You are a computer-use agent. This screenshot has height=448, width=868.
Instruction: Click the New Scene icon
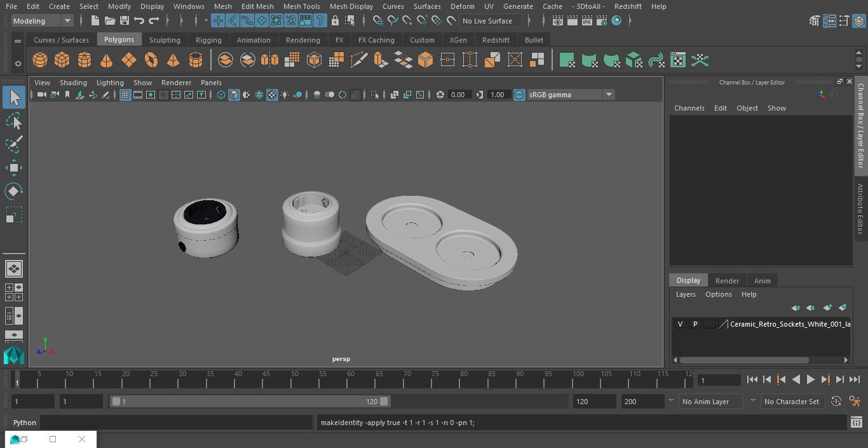[x=95, y=21]
